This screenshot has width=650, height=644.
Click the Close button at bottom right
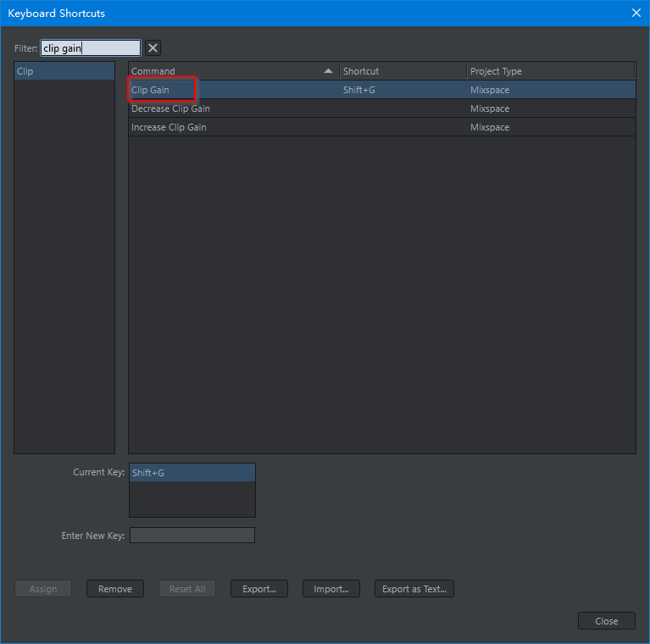click(x=606, y=621)
